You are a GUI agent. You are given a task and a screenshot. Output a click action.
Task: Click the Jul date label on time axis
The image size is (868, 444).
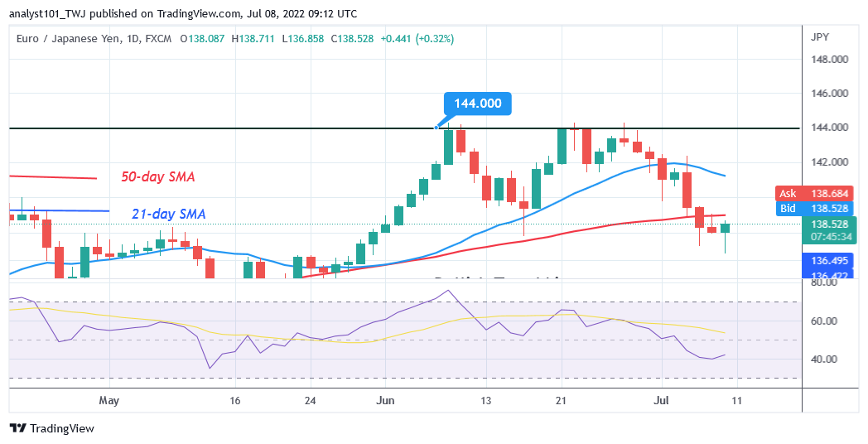pos(662,400)
